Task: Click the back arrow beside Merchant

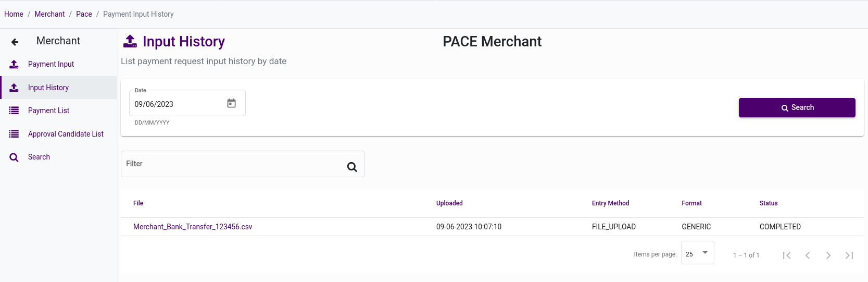Action: tap(15, 42)
